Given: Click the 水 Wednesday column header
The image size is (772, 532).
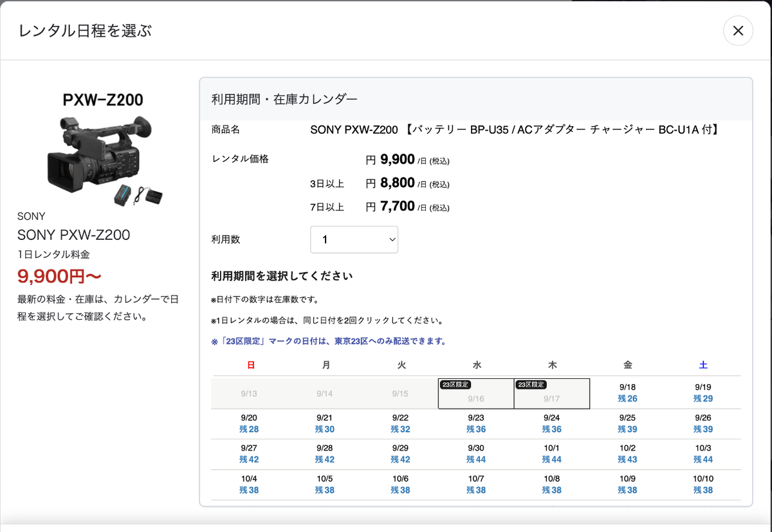Looking at the screenshot, I should 477,365.
